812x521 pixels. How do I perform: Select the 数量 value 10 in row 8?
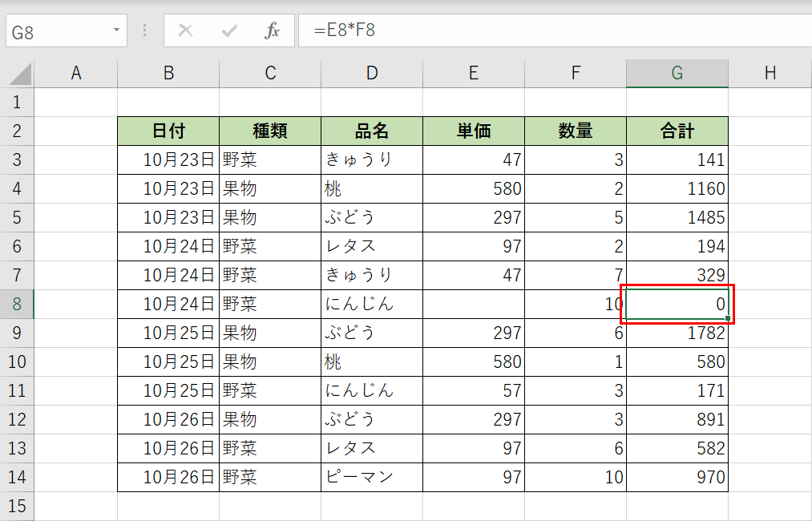tap(576, 304)
